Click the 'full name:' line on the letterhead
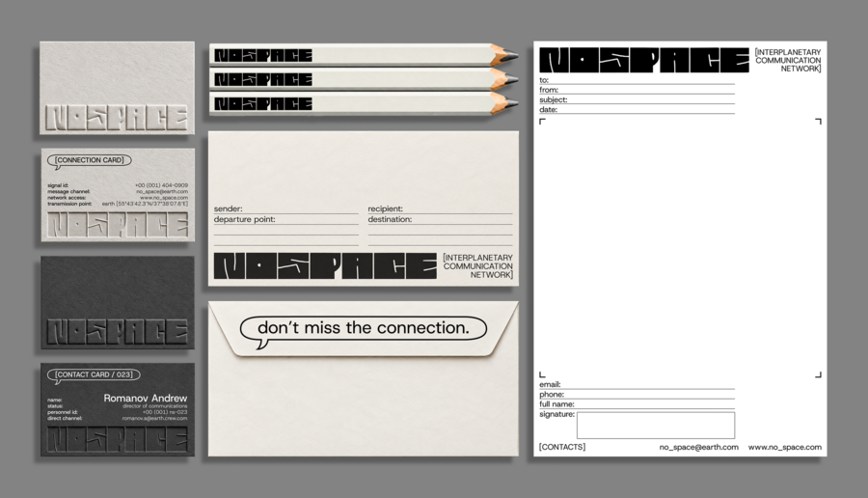The width and height of the screenshot is (868, 498). tap(637, 404)
